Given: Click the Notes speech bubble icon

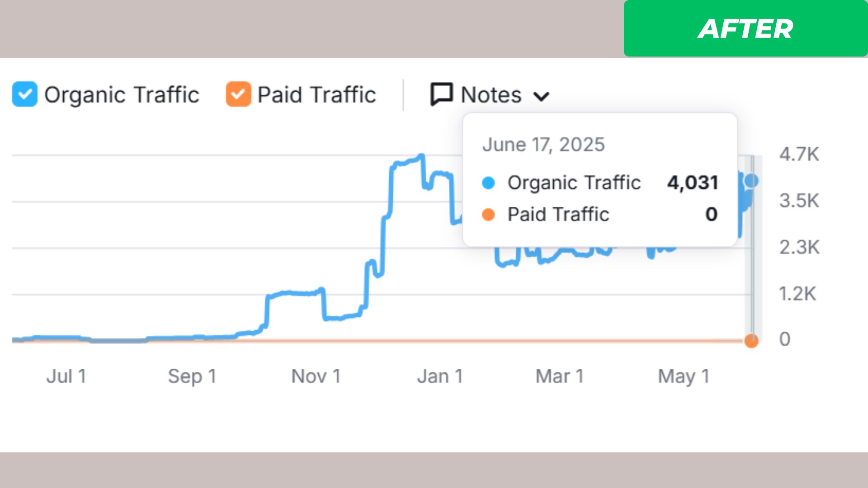Looking at the screenshot, I should click(x=441, y=94).
